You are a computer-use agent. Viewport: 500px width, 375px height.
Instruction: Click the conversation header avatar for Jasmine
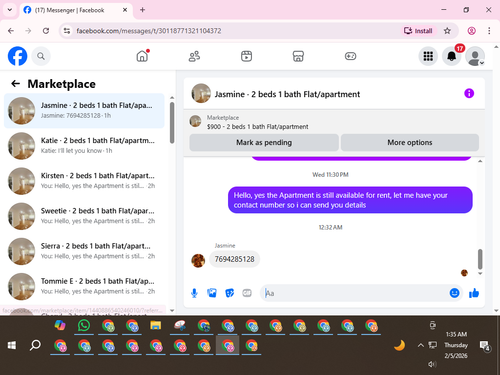pyautogui.click(x=201, y=93)
